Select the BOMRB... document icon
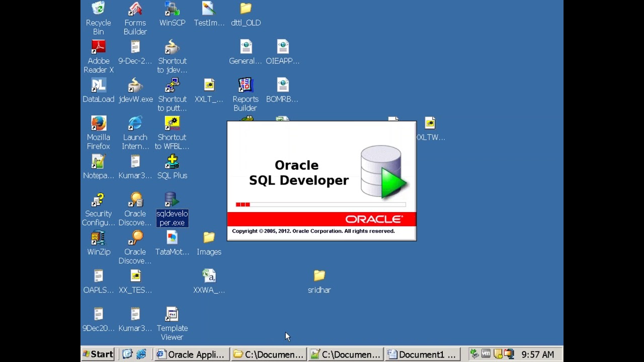The width and height of the screenshot is (644, 362). click(x=282, y=90)
